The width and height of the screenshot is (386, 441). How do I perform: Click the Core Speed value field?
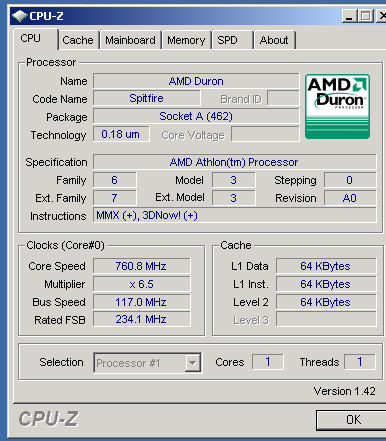coord(141,266)
